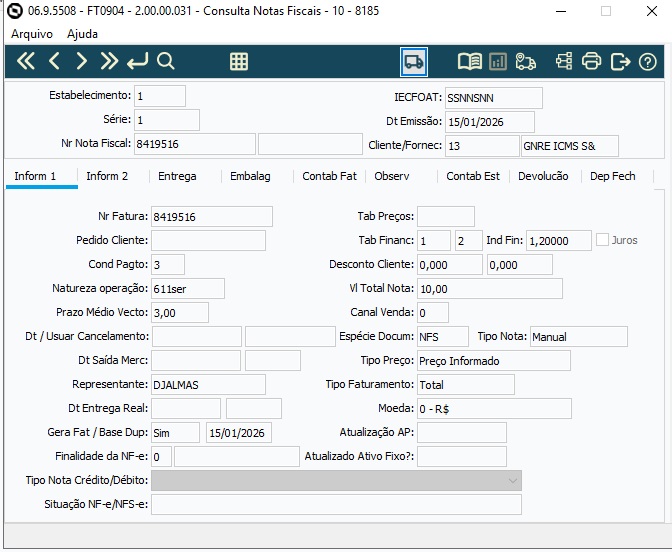The image size is (672, 552).
Task: Click the Prazo Médio Vecto field
Action: 180,313
